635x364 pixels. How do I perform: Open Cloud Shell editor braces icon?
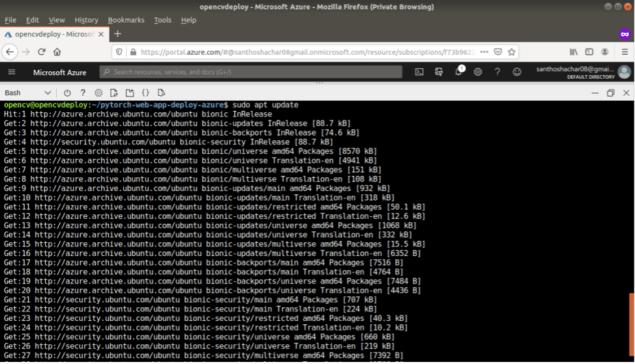point(145,93)
